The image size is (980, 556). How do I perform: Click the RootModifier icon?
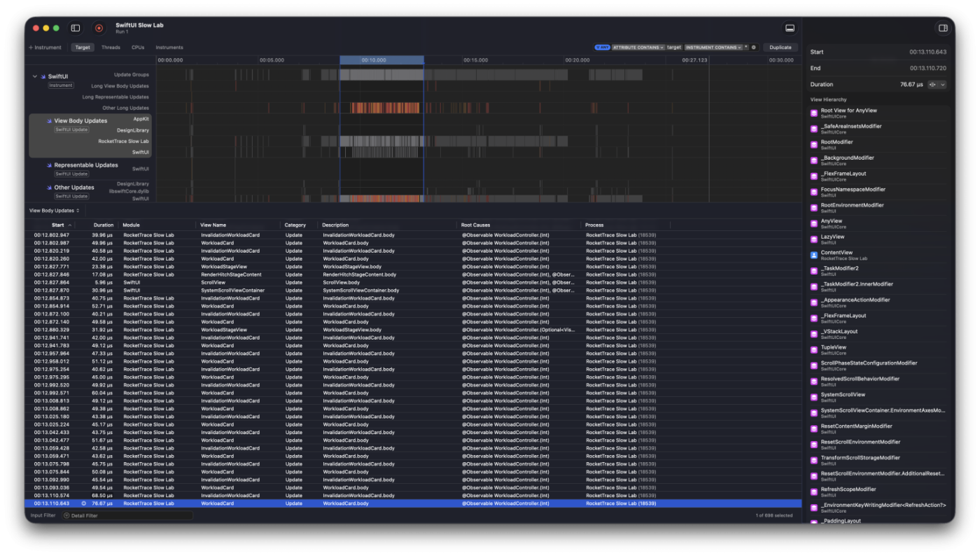[x=814, y=145]
